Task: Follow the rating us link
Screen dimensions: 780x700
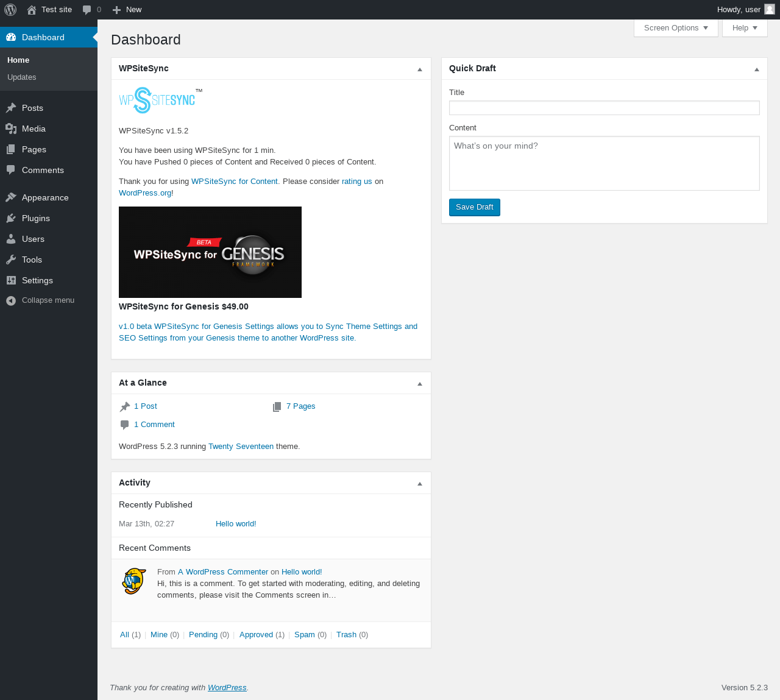Action: [357, 182]
